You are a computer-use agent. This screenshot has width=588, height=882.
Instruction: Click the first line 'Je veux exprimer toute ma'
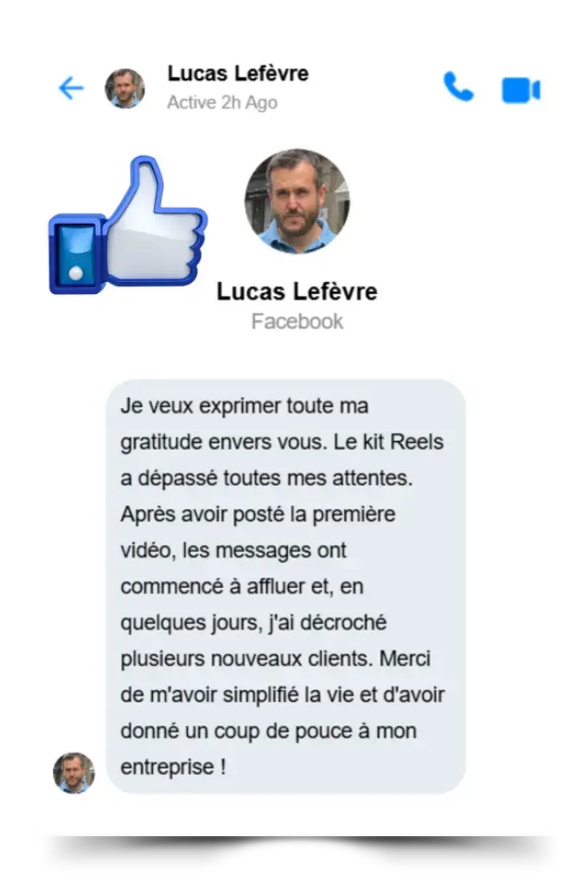[x=245, y=406]
